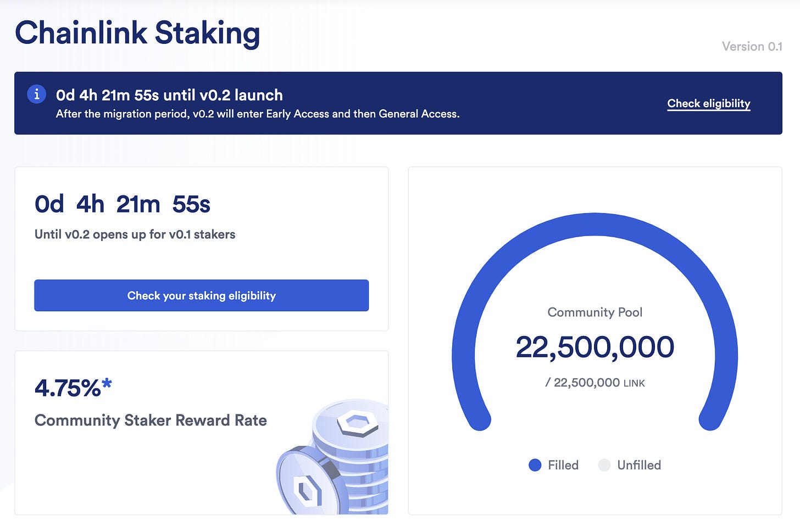
Task: Toggle the Unfilled legend item
Action: pos(629,465)
